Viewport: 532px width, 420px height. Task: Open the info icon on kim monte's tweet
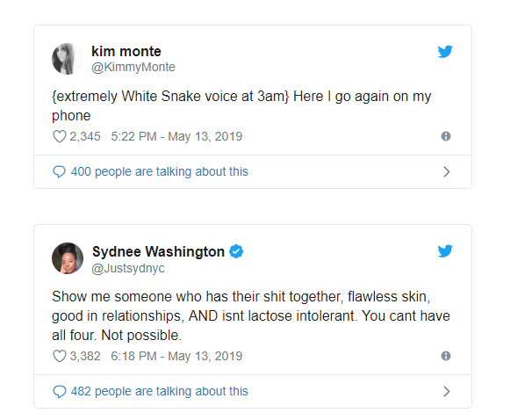point(446,136)
